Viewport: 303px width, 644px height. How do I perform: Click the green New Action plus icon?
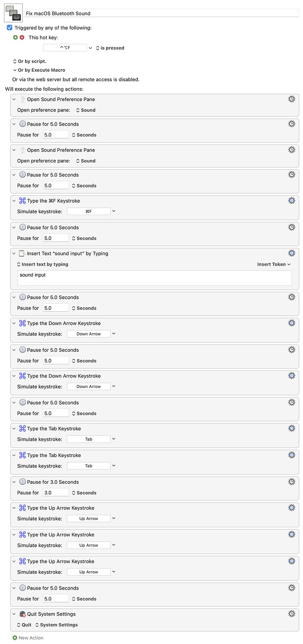coord(15,637)
